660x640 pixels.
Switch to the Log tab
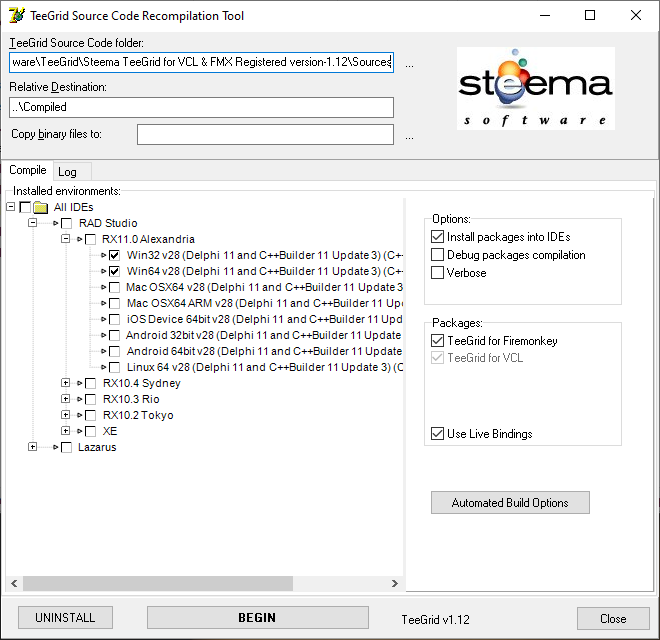[72, 172]
